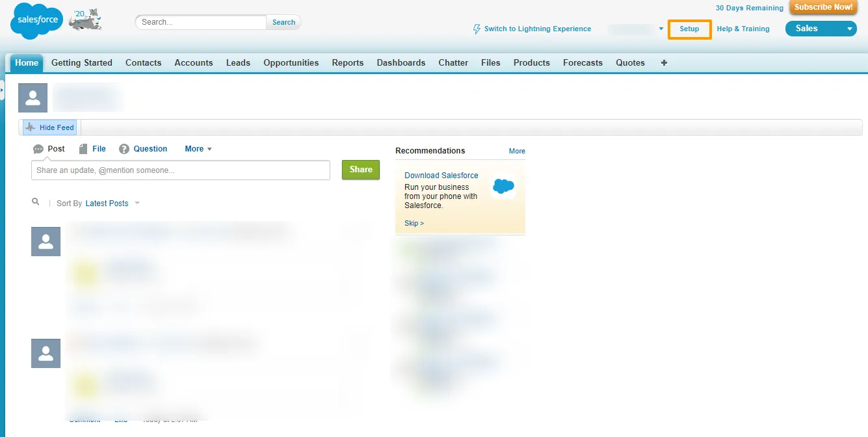
Task: Open the user name dropdown arrow
Action: click(661, 29)
